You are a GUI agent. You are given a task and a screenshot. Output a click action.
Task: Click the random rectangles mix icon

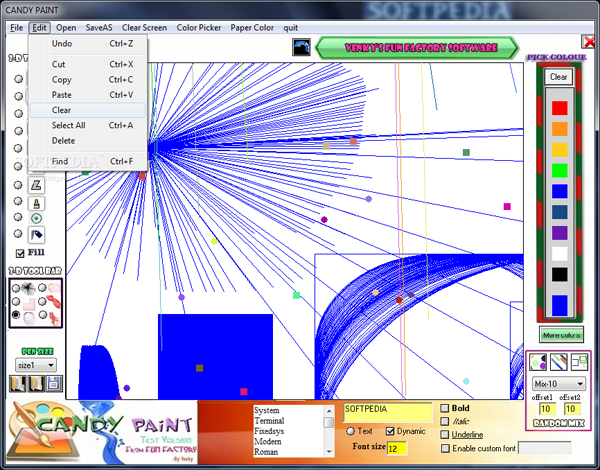(x=579, y=362)
